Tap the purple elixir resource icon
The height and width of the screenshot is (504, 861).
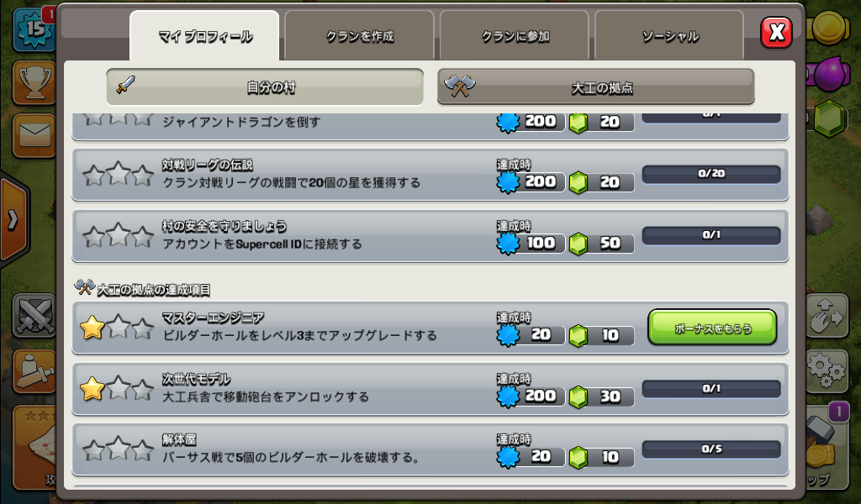tap(830, 73)
